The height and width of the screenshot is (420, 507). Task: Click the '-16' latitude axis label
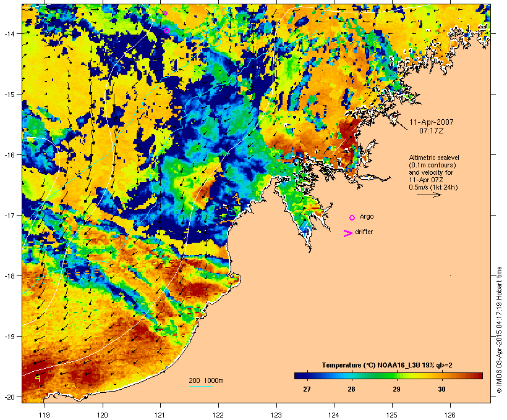tap(9, 155)
